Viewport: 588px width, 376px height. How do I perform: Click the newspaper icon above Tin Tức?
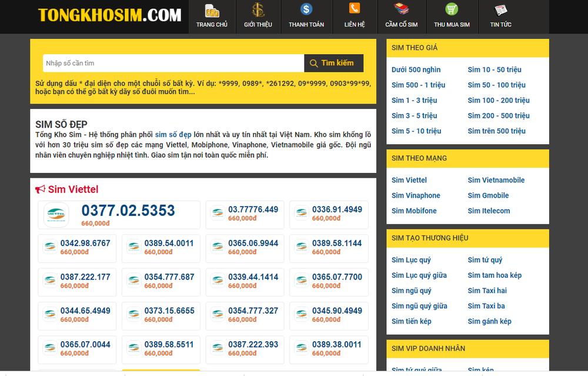500,10
